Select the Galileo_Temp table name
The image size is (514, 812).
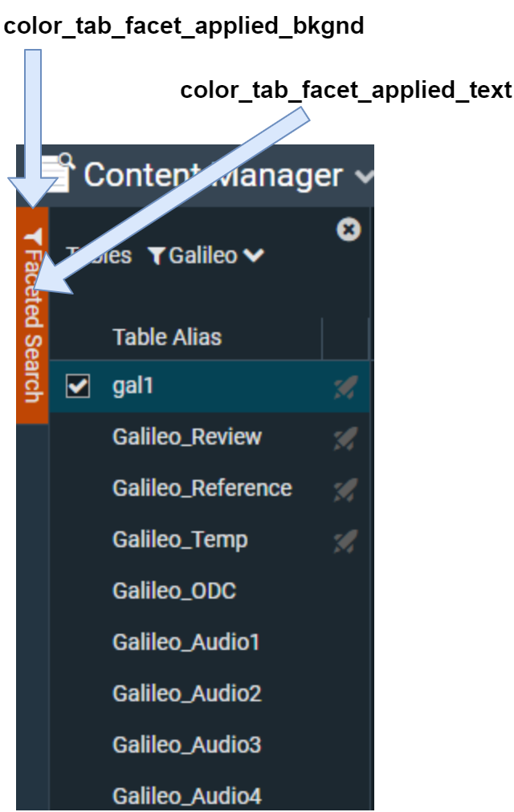pos(180,540)
